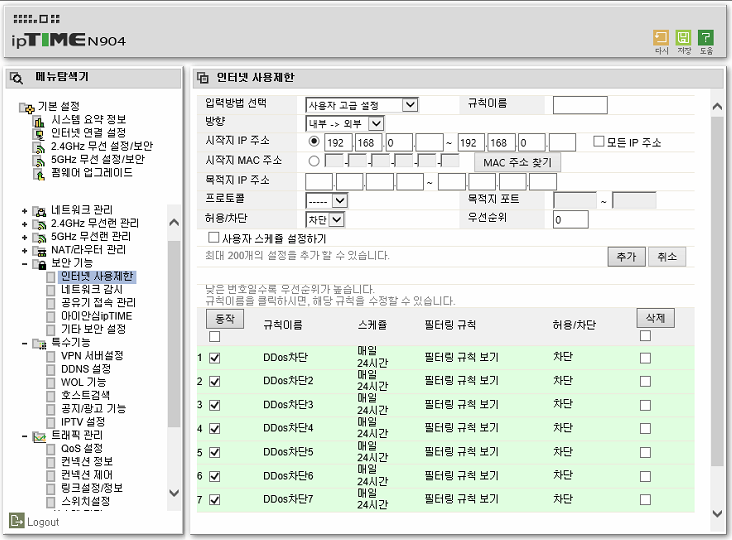Click the 인터넷 연결 설정 icon
The height and width of the screenshot is (540, 732).
39,134
